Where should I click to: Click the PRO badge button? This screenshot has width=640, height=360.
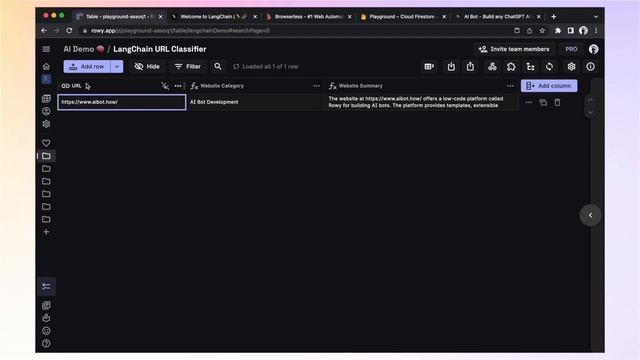coord(571,49)
